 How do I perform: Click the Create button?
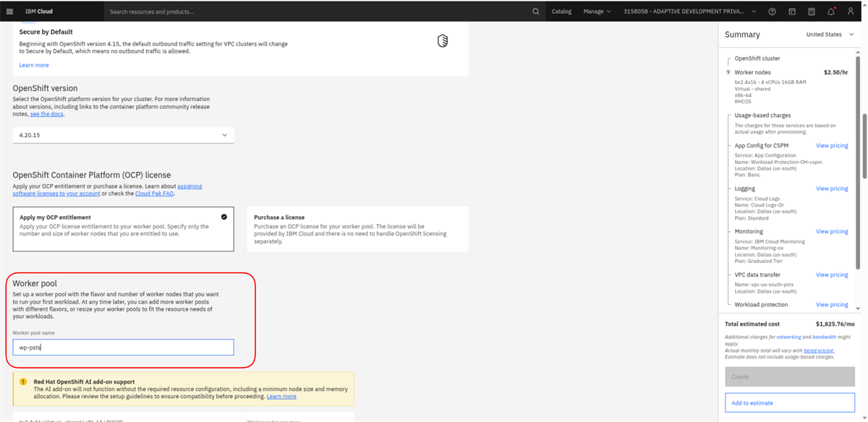coord(790,376)
